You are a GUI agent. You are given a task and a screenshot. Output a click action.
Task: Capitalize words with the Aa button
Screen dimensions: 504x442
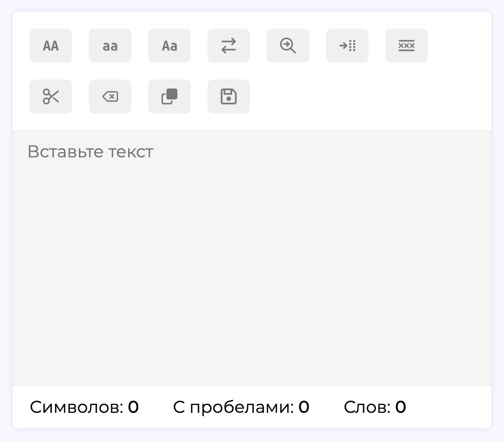pyautogui.click(x=169, y=46)
